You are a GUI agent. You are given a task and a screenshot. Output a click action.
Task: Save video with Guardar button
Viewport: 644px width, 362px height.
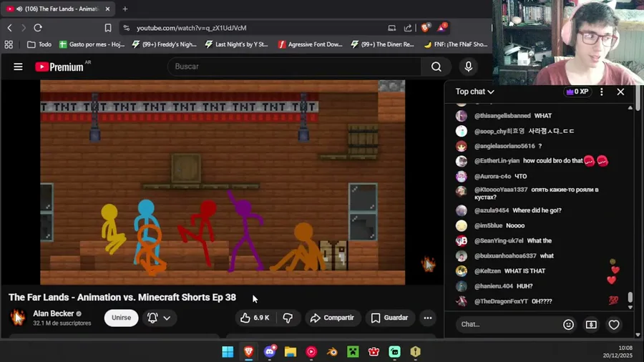point(389,318)
